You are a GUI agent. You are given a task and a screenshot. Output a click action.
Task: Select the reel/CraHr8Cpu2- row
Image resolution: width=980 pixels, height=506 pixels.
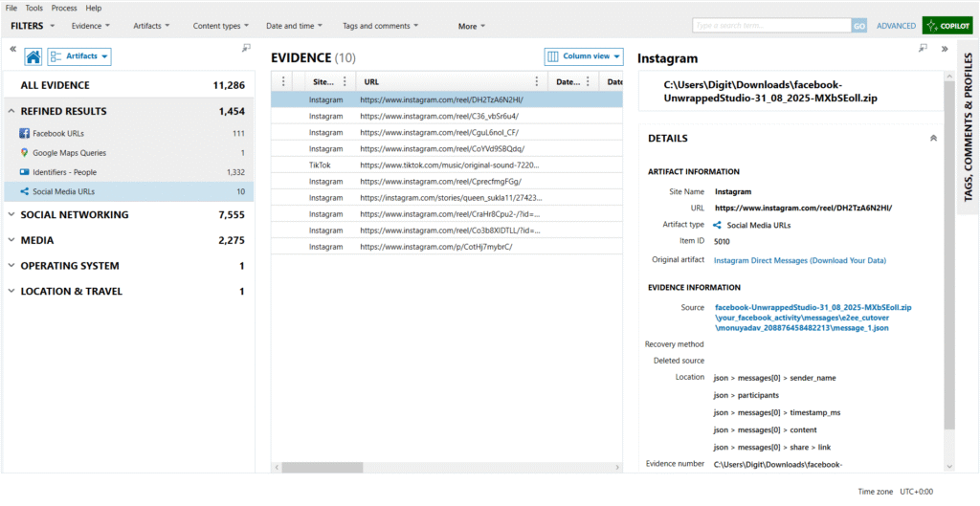(447, 213)
